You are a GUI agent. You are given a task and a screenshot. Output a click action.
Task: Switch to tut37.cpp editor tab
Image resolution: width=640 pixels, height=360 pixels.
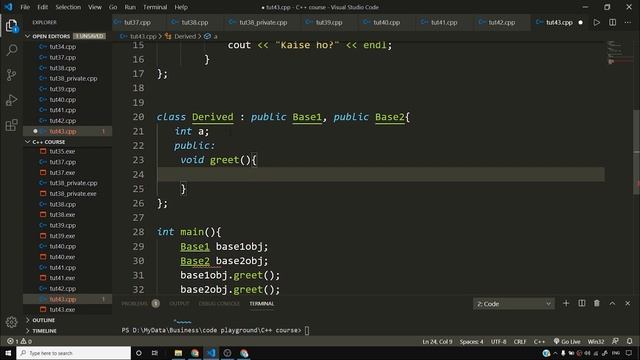click(137, 22)
